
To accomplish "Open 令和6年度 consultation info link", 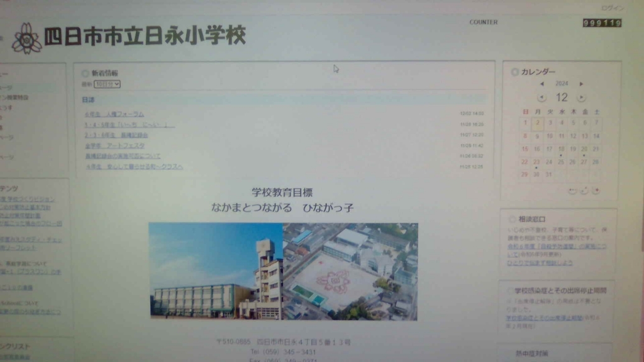I will [557, 250].
